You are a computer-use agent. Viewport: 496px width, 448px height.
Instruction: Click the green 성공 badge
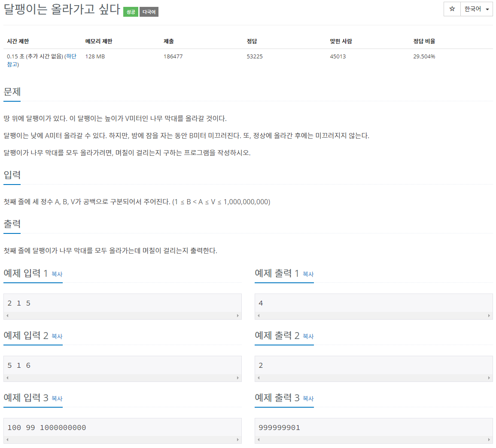[131, 12]
